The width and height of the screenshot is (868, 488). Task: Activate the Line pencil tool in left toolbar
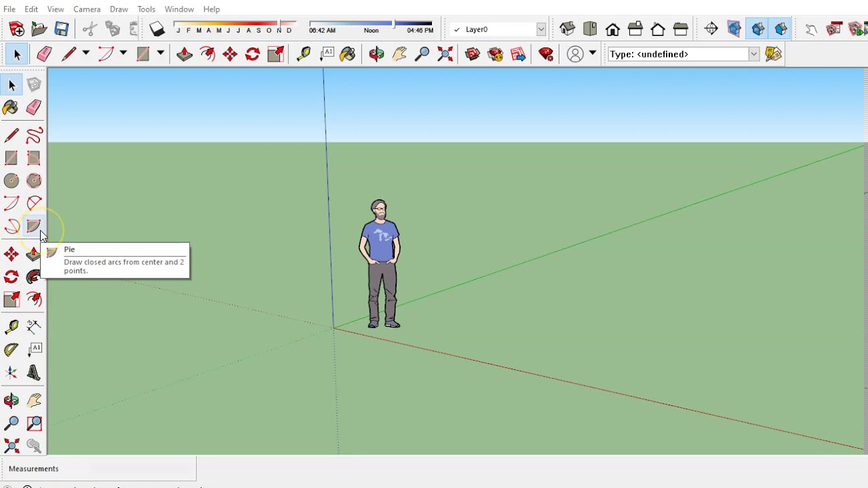pos(12,136)
